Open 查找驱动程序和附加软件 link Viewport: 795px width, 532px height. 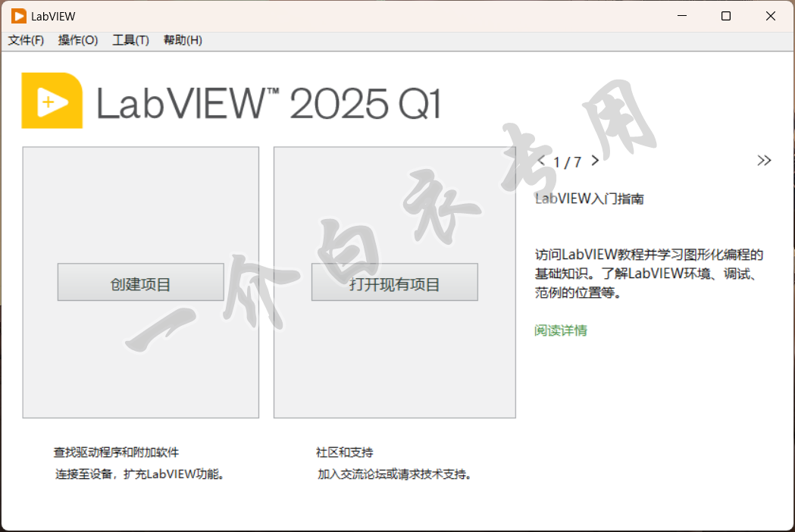(x=116, y=452)
